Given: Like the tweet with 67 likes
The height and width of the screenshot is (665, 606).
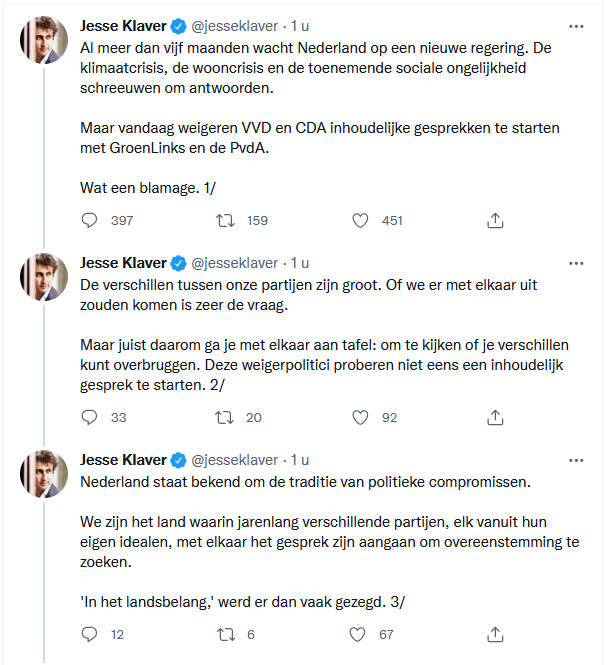Looking at the screenshot, I should 361,634.
